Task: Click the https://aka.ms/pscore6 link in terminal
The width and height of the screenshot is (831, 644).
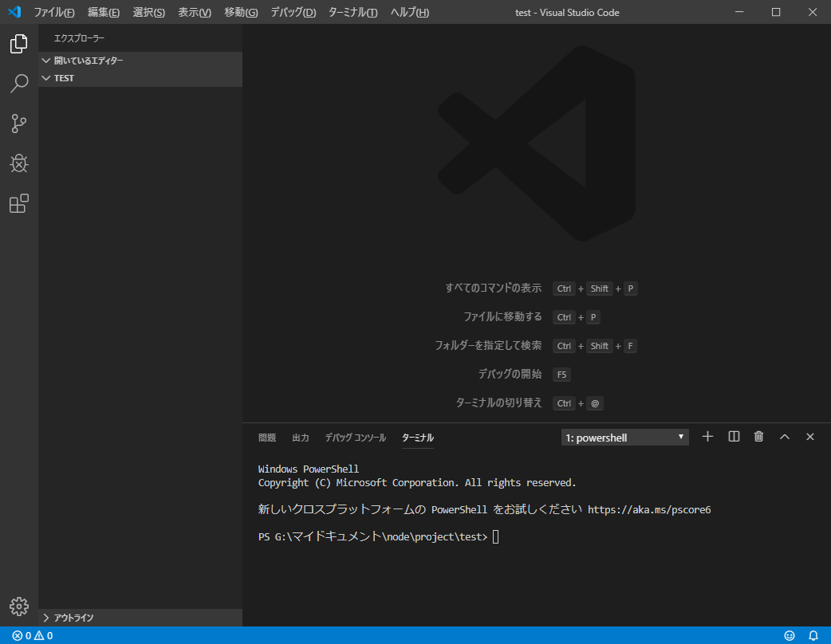Action: [649, 509]
